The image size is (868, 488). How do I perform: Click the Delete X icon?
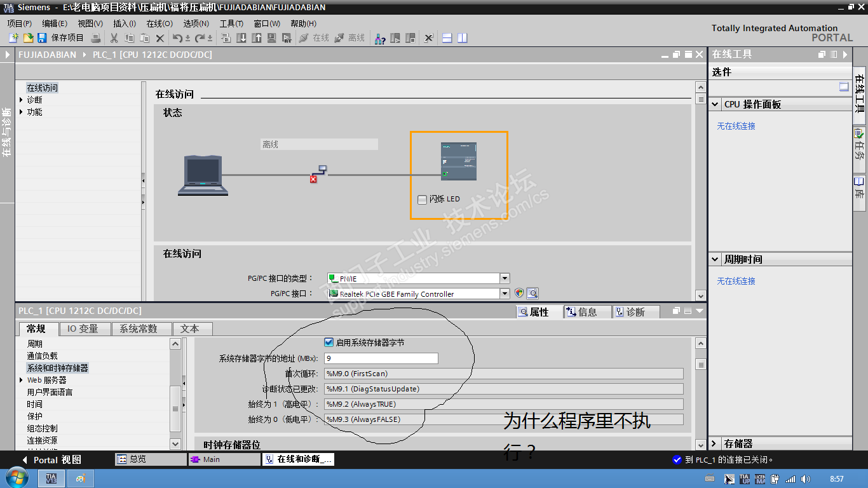tap(160, 38)
